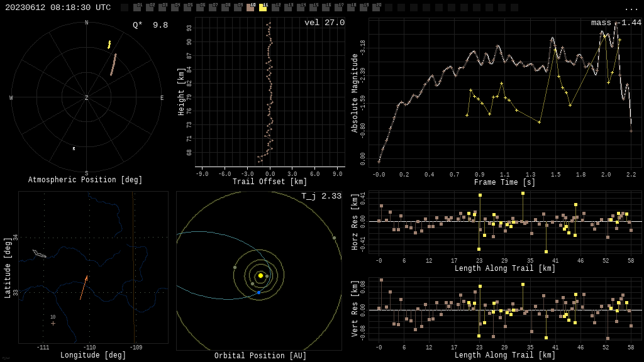Click station 16 square indicator

coord(325,8)
